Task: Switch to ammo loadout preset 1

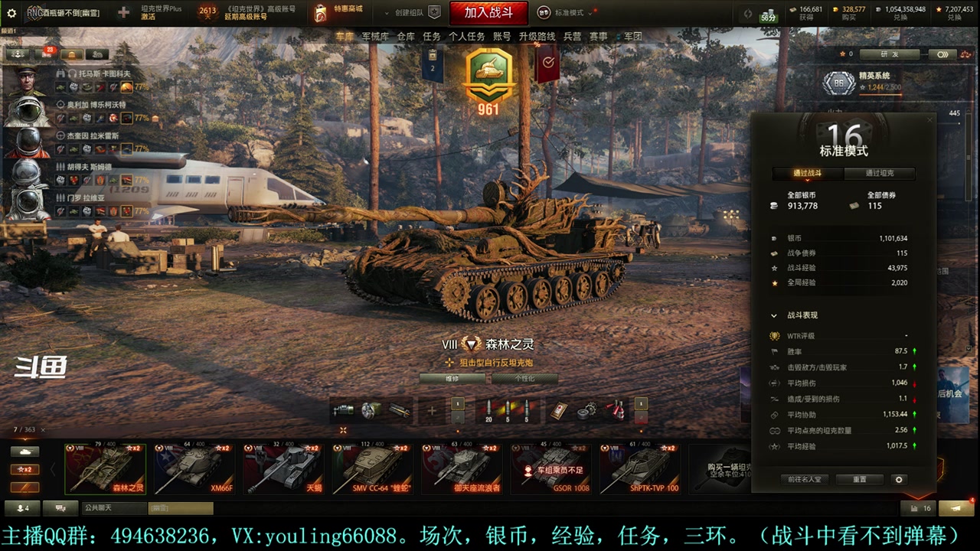Action: coord(458,404)
